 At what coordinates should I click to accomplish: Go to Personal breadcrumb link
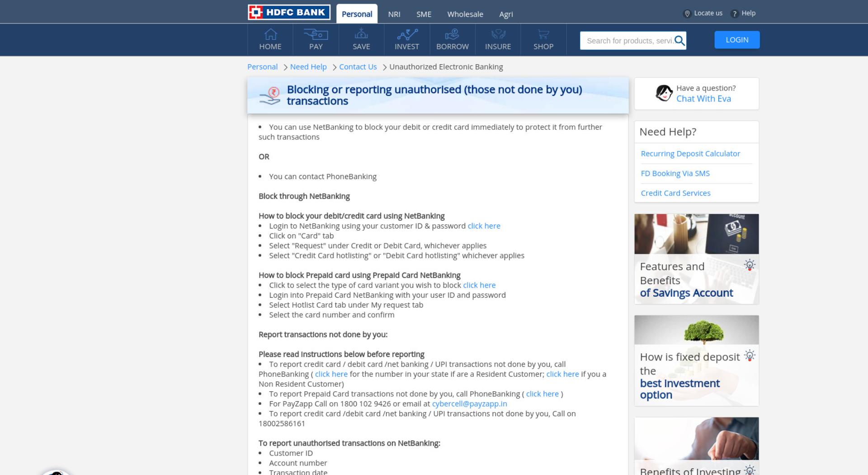point(262,67)
